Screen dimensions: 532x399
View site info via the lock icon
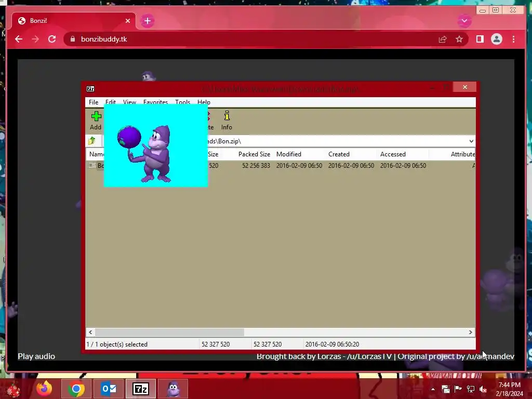click(x=73, y=39)
